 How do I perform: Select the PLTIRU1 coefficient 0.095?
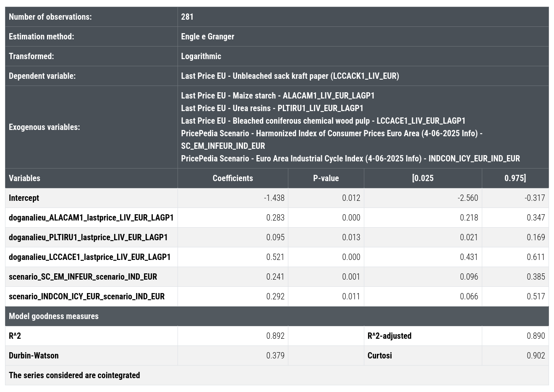[x=275, y=237]
